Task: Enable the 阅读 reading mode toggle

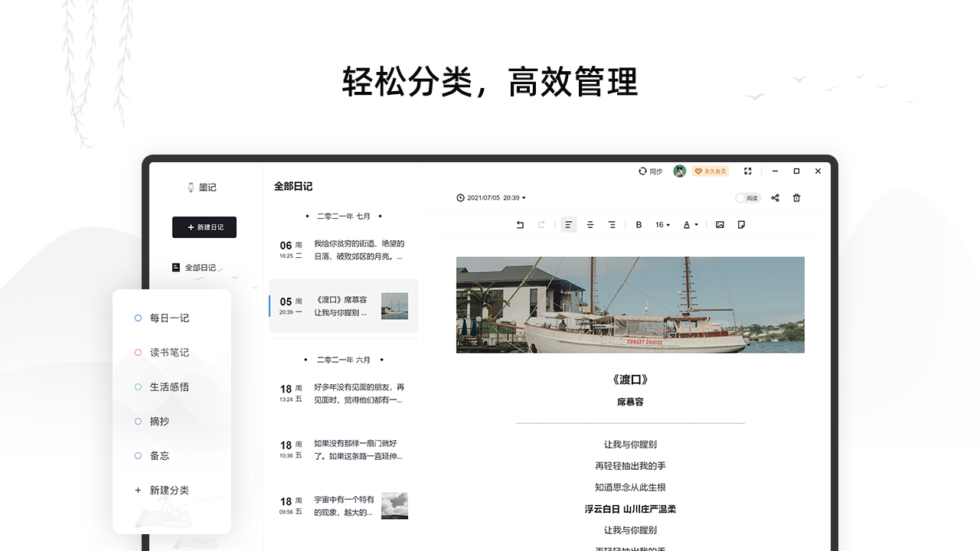Action: pyautogui.click(x=748, y=197)
